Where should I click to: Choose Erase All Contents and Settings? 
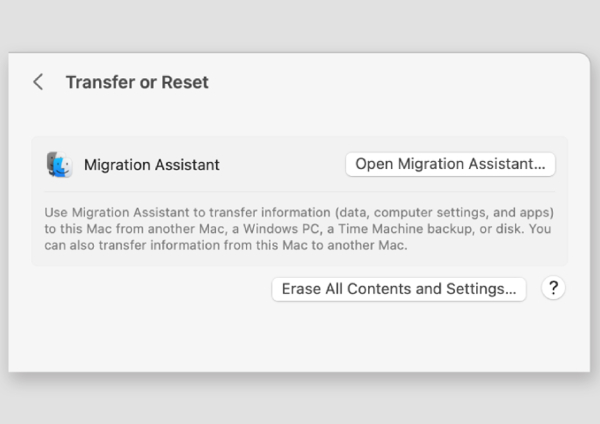(399, 289)
